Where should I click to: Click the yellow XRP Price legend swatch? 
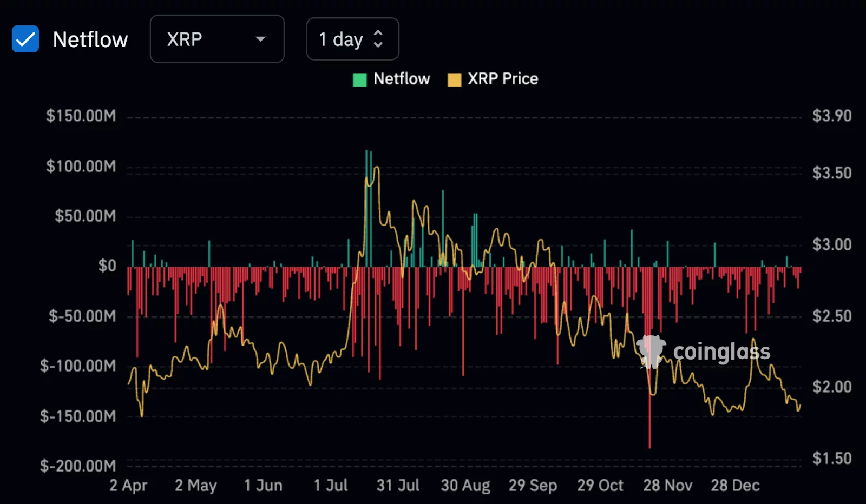tap(454, 79)
